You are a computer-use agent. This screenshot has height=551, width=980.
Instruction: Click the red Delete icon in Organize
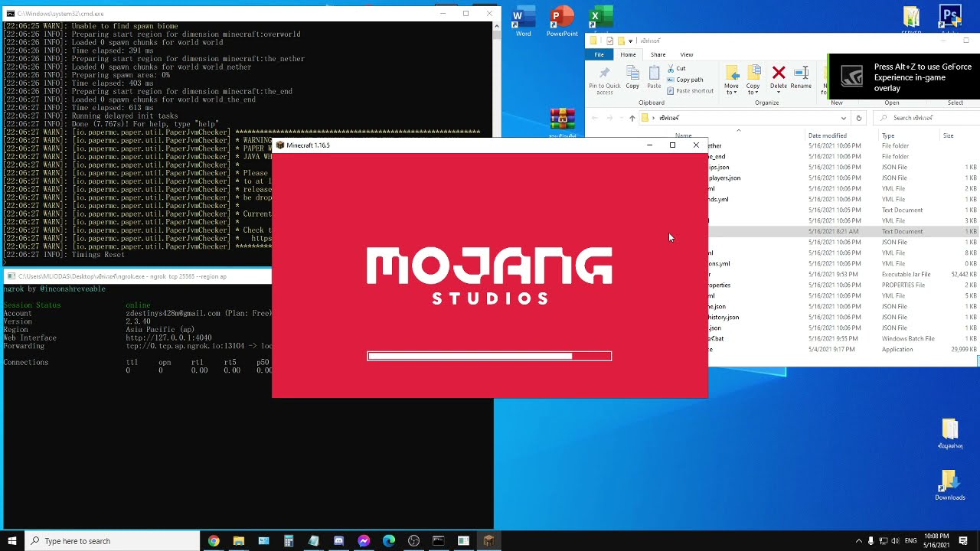tap(779, 73)
